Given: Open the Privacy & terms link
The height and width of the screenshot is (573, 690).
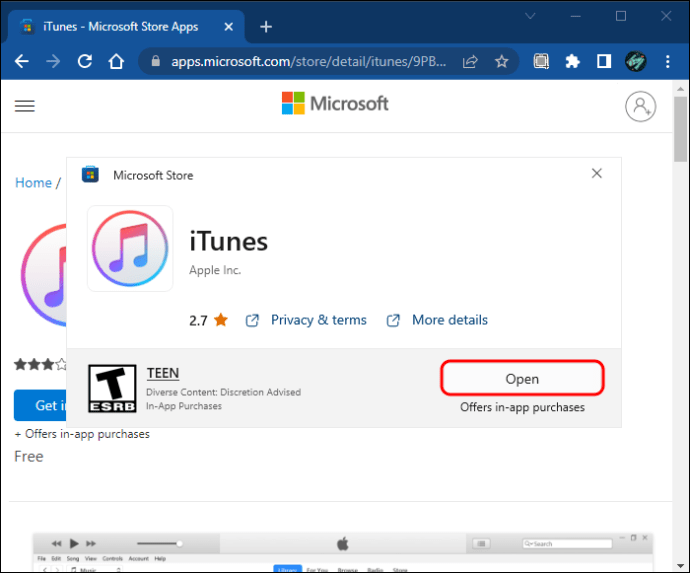Looking at the screenshot, I should tap(319, 320).
